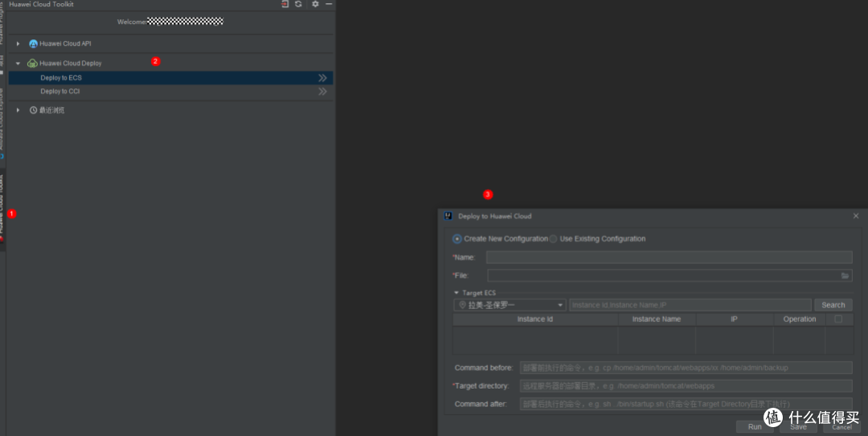Click the Operation column header
The height and width of the screenshot is (436, 868).
click(800, 319)
